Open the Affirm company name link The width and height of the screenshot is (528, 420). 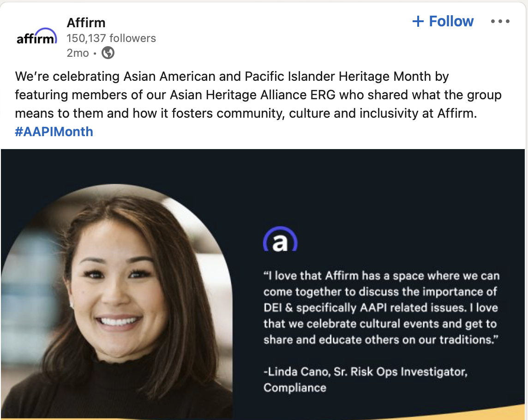click(x=86, y=22)
